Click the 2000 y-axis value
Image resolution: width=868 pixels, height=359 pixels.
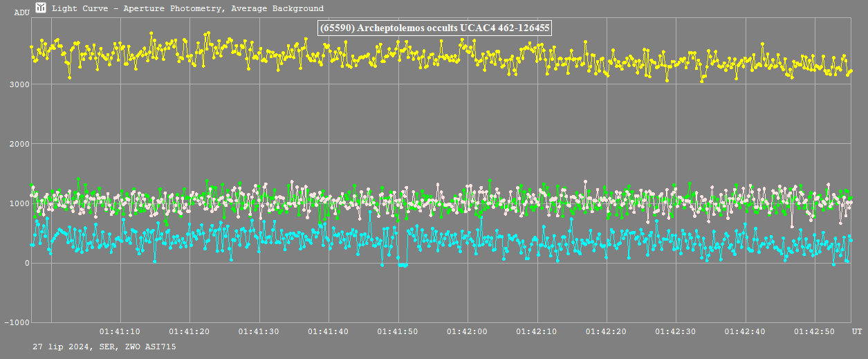click(19, 144)
